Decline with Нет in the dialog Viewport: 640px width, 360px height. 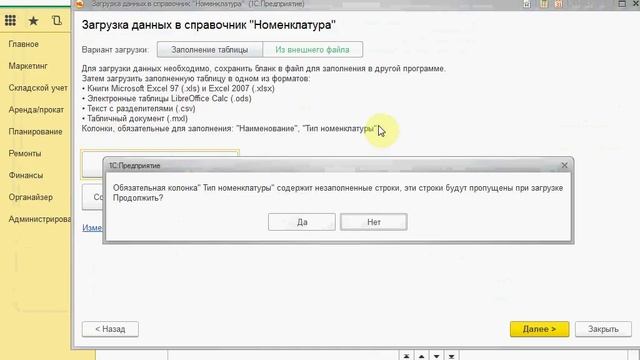pyautogui.click(x=373, y=222)
